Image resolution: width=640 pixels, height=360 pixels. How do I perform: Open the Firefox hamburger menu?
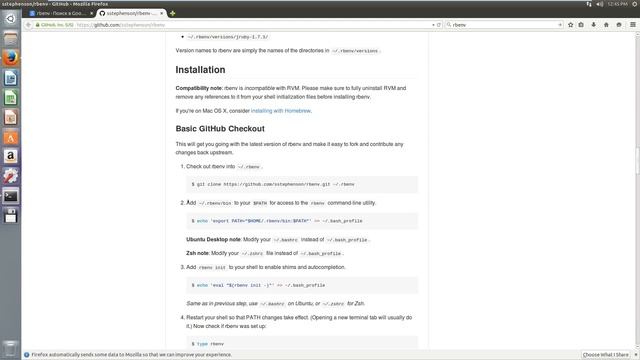[x=633, y=25]
